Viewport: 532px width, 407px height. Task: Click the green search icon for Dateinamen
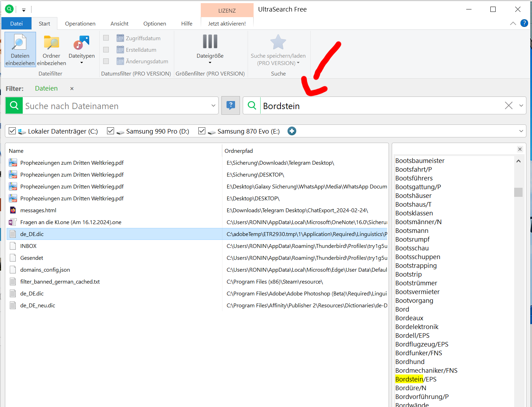[x=14, y=106]
